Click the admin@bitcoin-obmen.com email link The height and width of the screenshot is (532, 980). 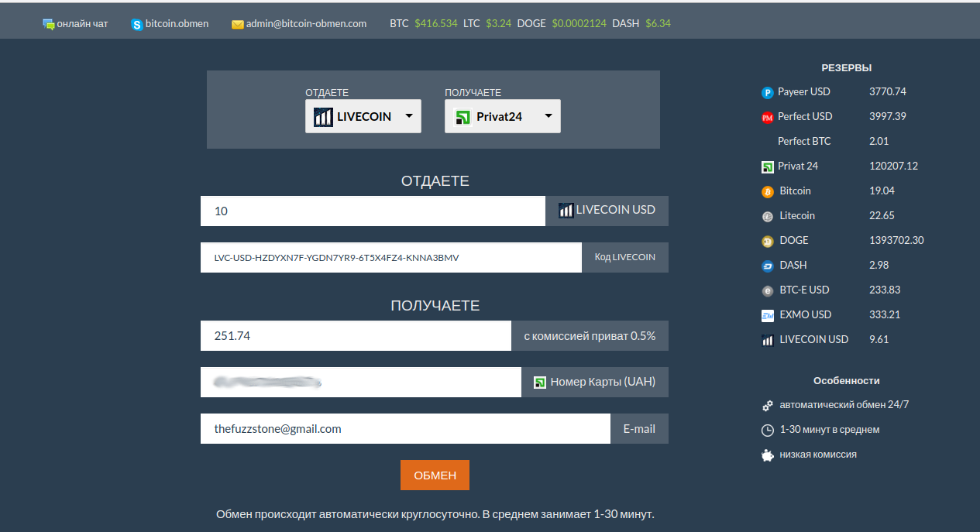click(x=307, y=24)
